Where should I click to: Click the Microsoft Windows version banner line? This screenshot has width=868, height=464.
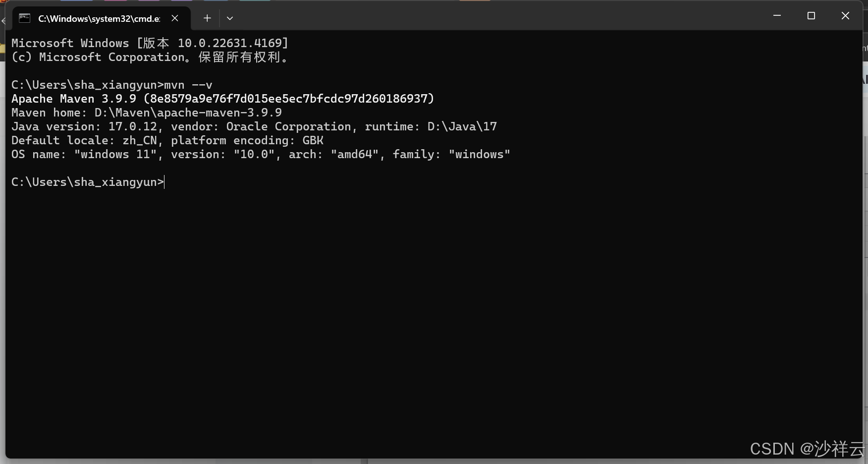(150, 43)
